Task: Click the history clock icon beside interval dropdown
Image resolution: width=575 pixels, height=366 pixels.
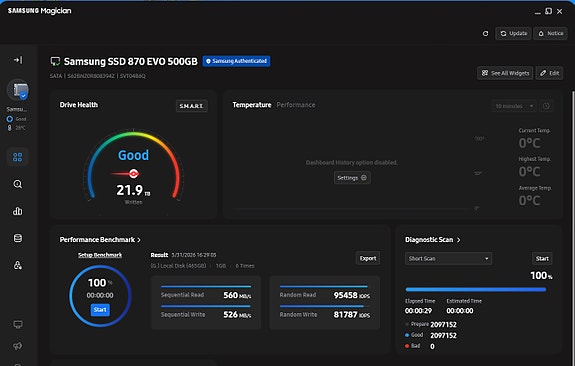Action: pos(546,106)
